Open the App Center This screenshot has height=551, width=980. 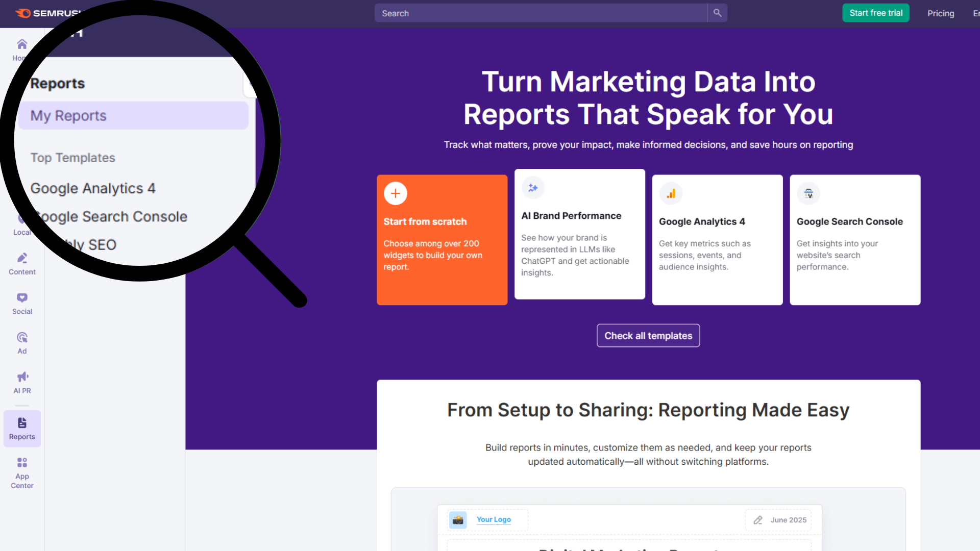click(x=21, y=468)
